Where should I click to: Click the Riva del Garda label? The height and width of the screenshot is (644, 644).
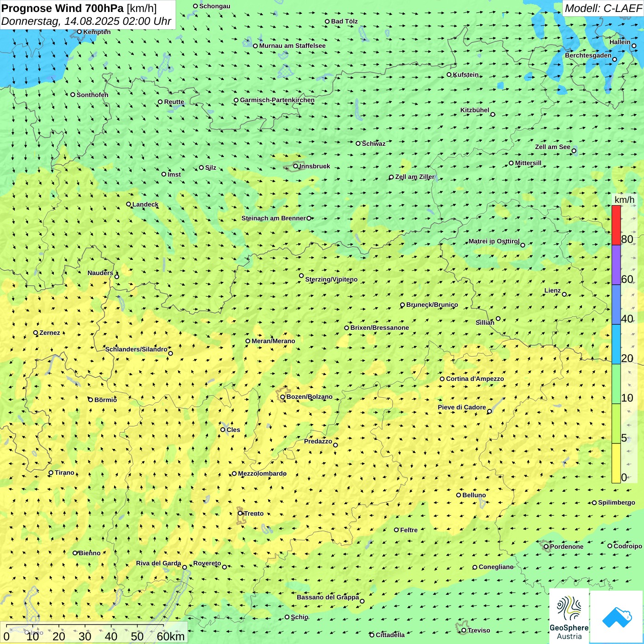click(x=158, y=563)
